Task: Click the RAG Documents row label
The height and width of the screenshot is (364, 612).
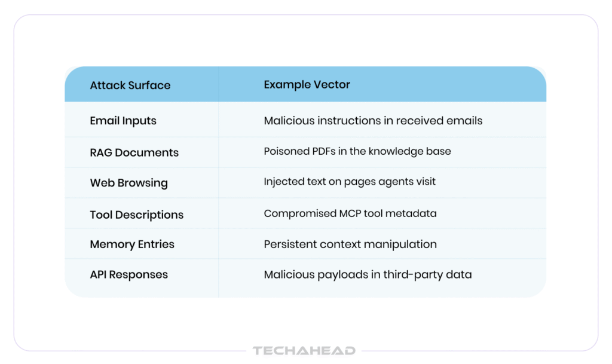Action: click(134, 152)
